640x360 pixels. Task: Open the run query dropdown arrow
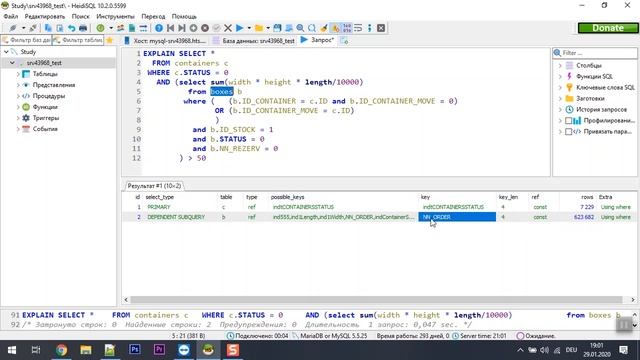coord(249,28)
